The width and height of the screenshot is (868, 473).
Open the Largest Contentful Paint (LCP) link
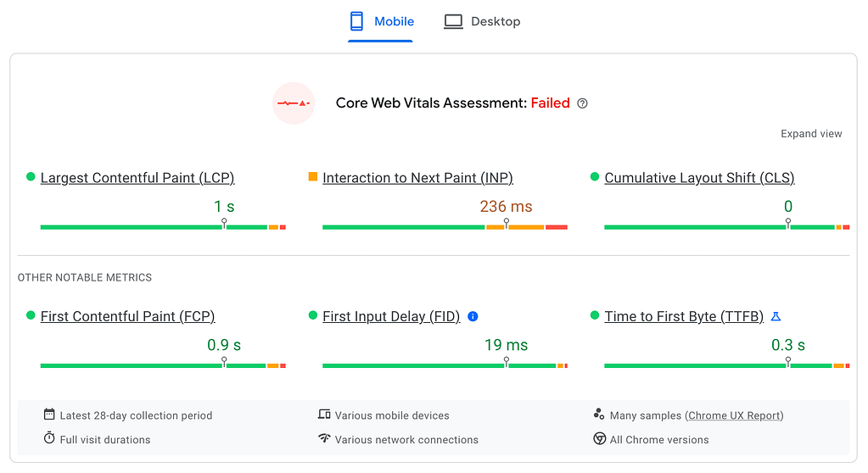[137, 178]
